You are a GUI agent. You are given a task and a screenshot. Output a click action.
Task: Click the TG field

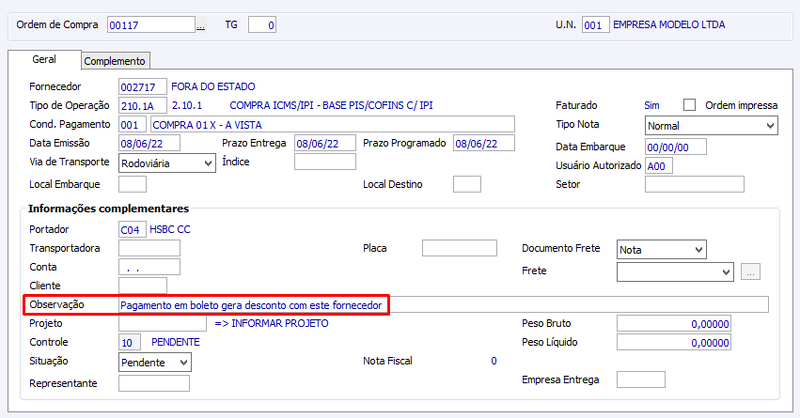coord(262,25)
